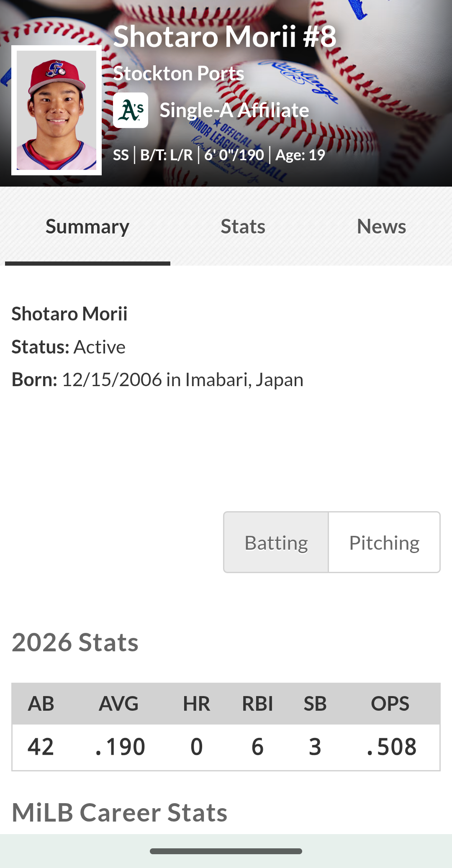Toggle stats view to Batting
The image size is (452, 868).
coord(276,542)
